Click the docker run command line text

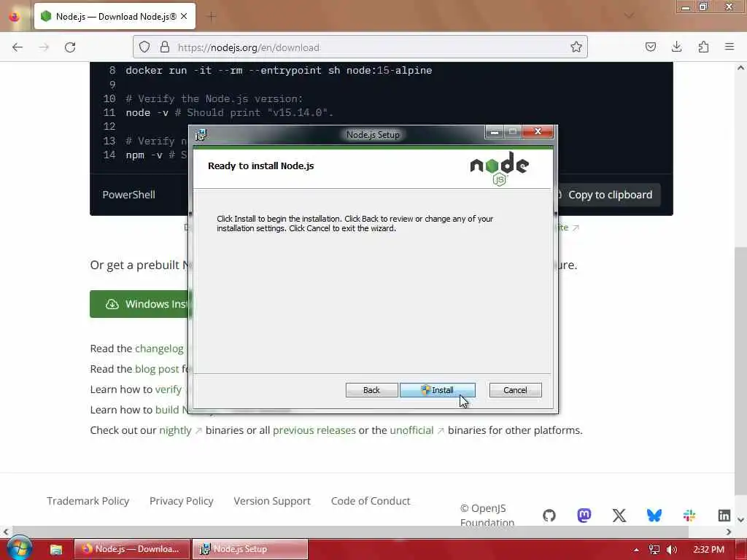(x=279, y=71)
